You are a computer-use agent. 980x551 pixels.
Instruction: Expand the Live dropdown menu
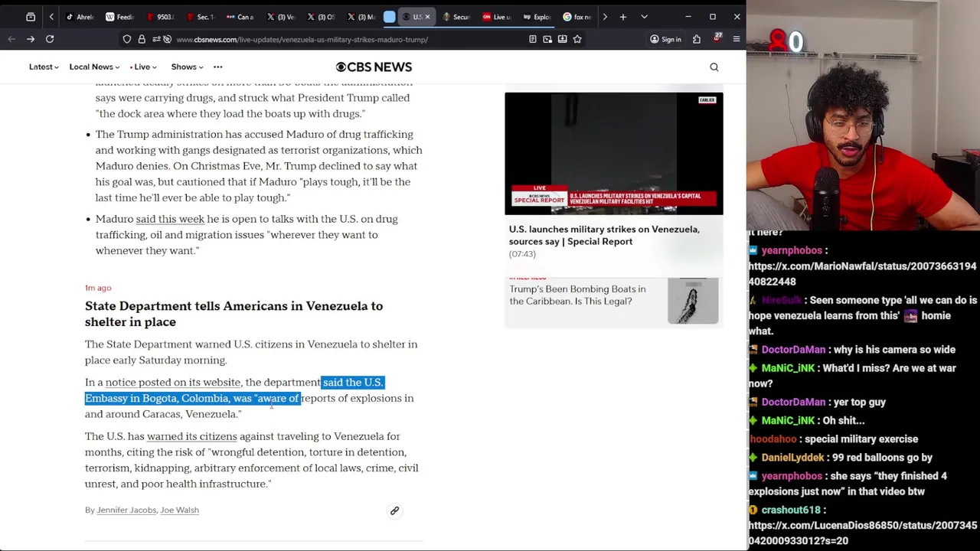tap(143, 67)
